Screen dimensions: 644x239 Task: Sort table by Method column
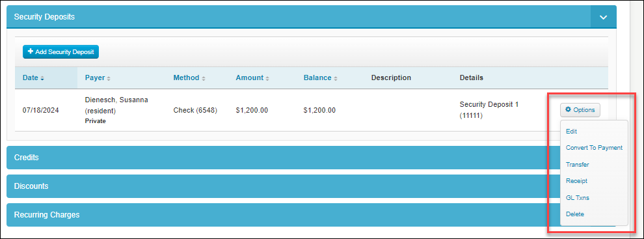point(189,77)
